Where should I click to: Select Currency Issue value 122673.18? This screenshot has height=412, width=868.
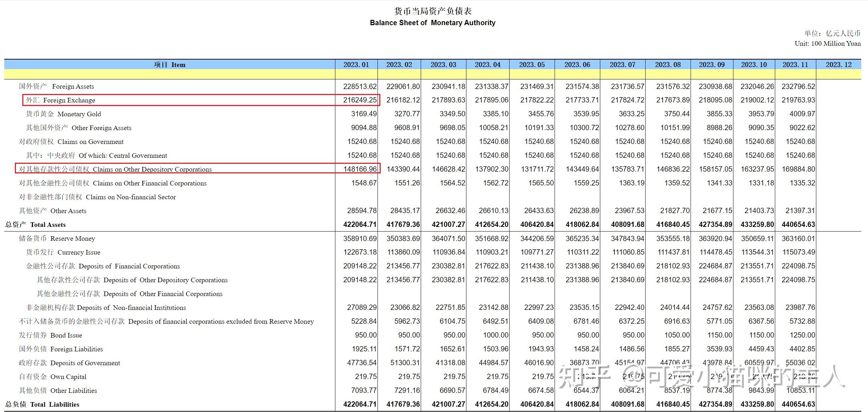(360, 252)
